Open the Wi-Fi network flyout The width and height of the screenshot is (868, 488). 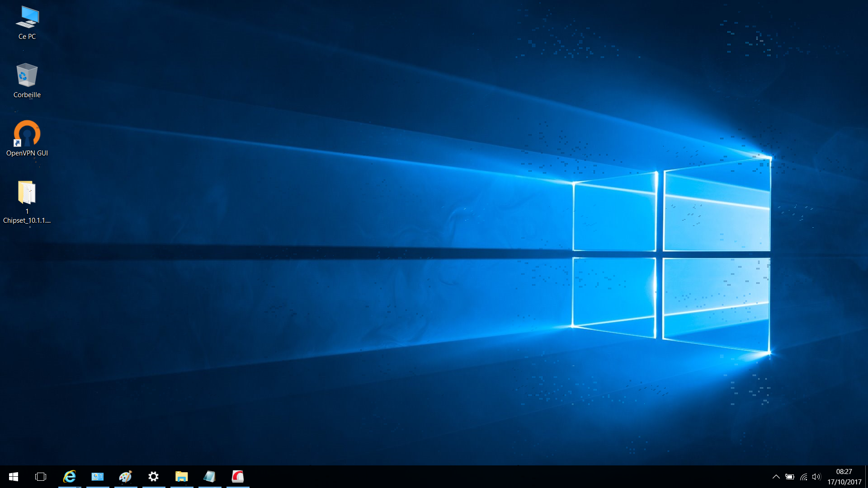pos(803,477)
